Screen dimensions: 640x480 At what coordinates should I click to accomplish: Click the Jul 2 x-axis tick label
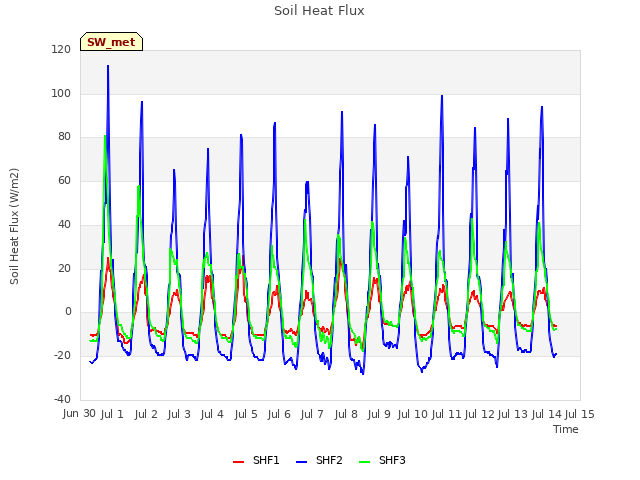coord(146,414)
